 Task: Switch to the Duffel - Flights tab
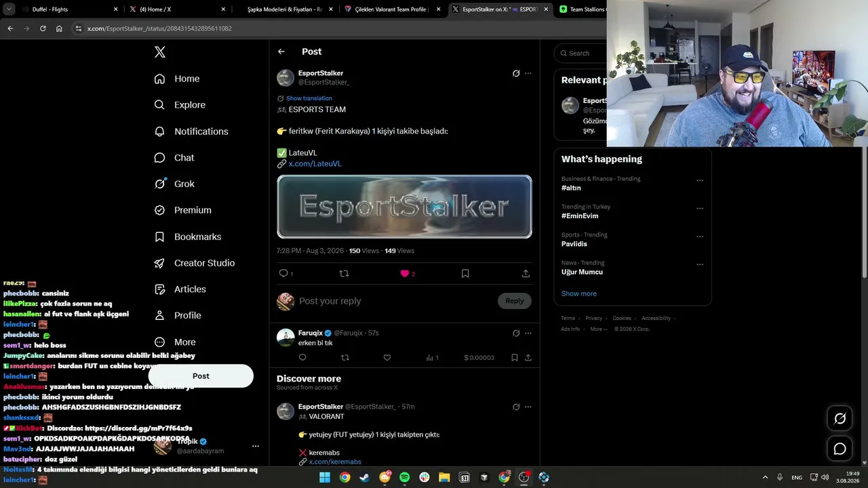[68, 9]
